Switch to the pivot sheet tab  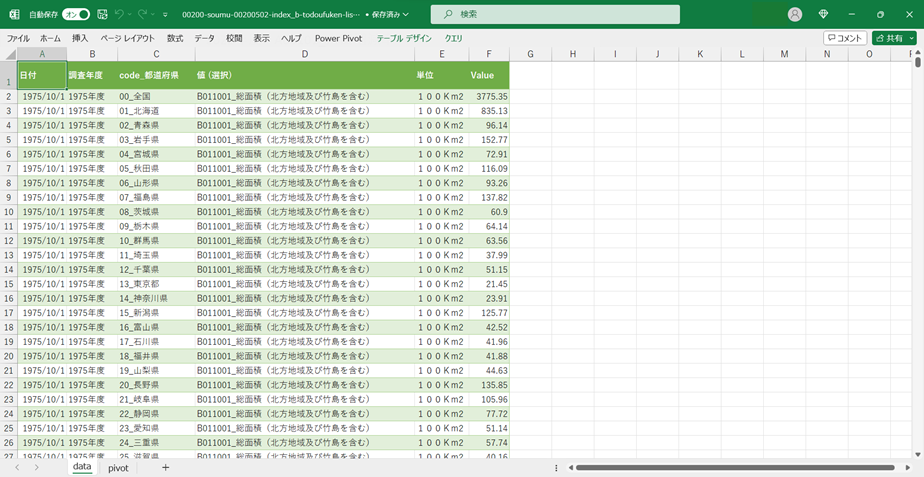[x=118, y=467]
